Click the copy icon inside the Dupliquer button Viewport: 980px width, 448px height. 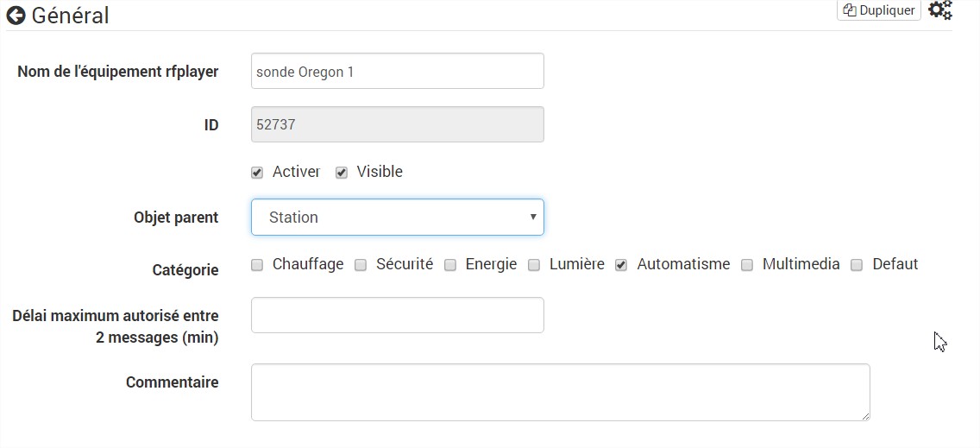click(x=850, y=10)
